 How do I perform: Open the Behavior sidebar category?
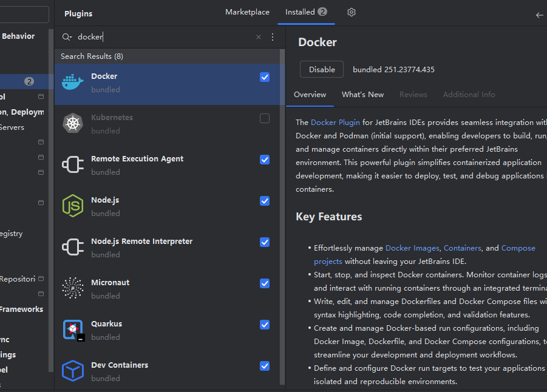pos(18,36)
